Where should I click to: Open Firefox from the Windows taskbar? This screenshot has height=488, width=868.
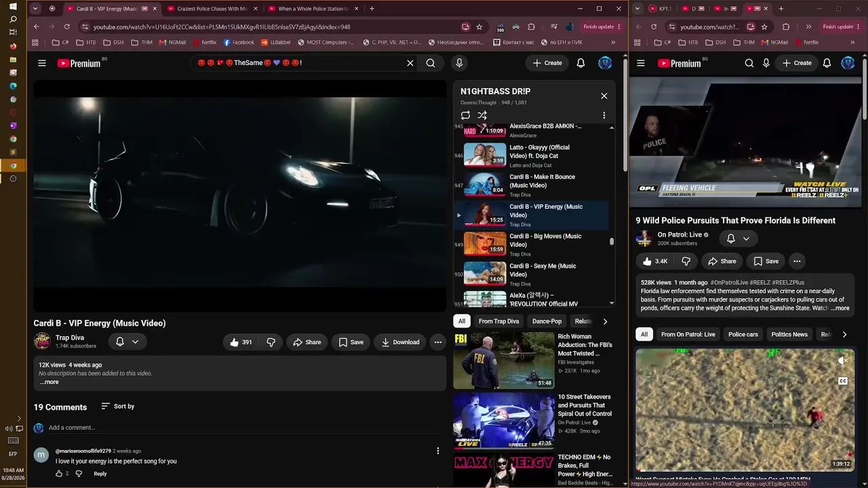pyautogui.click(x=13, y=46)
